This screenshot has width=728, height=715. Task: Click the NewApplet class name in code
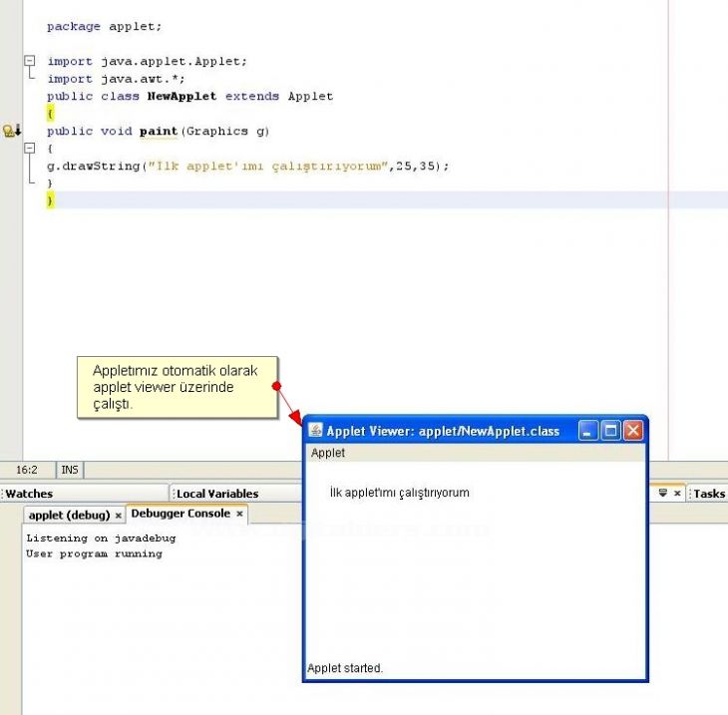(x=182, y=96)
